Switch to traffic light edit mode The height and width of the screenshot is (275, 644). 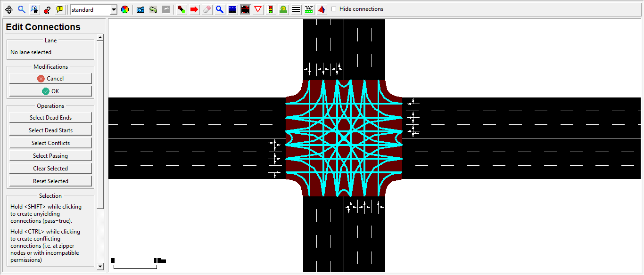[271, 9]
